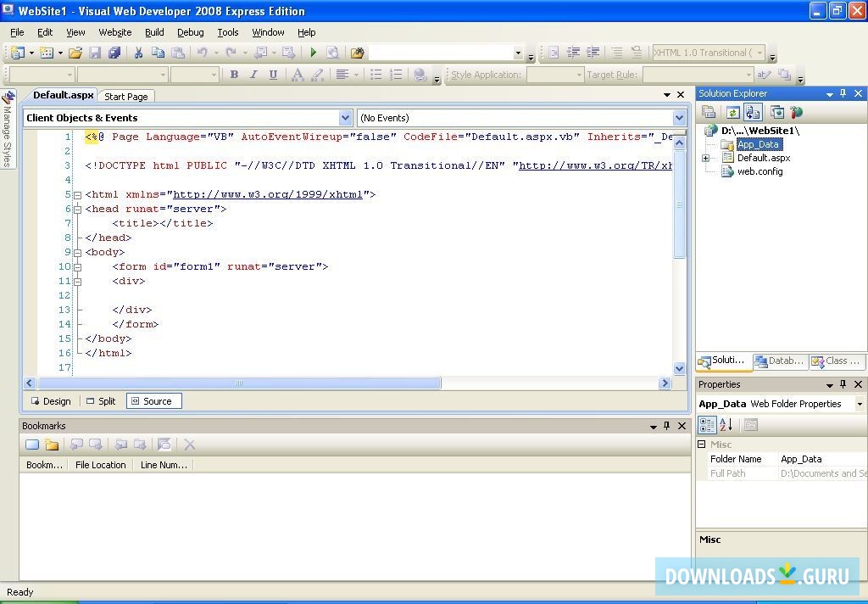Viewport: 868px width, 604px height.
Task: Start debugging with the green play icon
Action: point(313,52)
